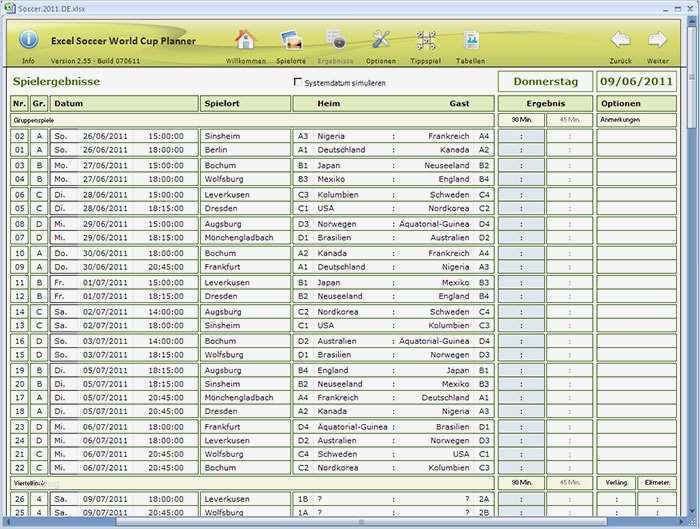Click 45 Min result for USA vs Nordkorea
Screen dimensions: 700x529
pos(570,208)
